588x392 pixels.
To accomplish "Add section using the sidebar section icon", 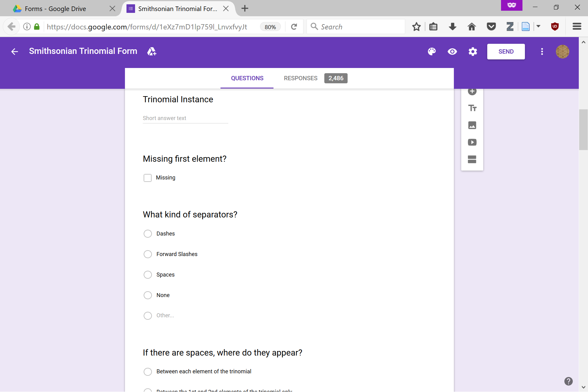I will point(472,159).
